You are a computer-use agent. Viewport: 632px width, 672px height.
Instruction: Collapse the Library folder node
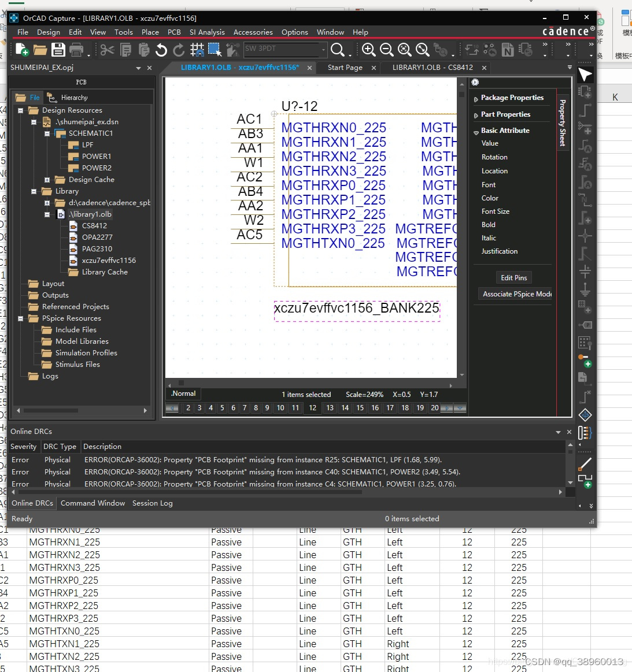pos(34,192)
